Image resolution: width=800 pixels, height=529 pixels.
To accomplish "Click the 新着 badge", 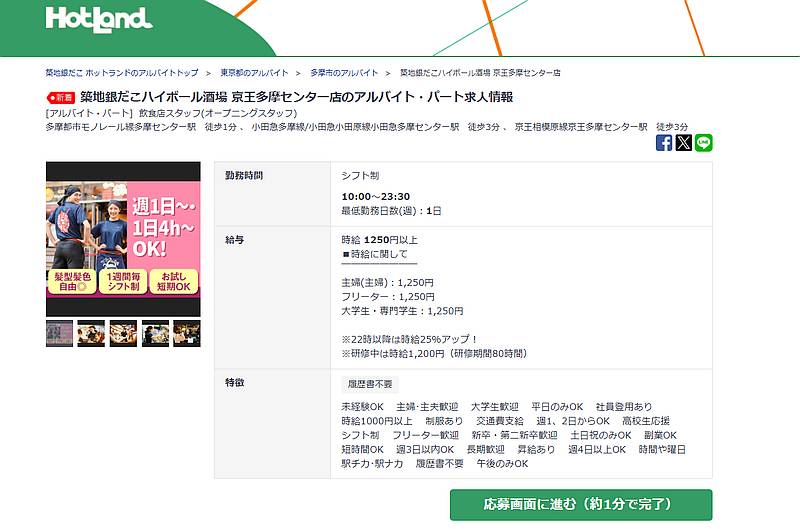I will tap(61, 97).
